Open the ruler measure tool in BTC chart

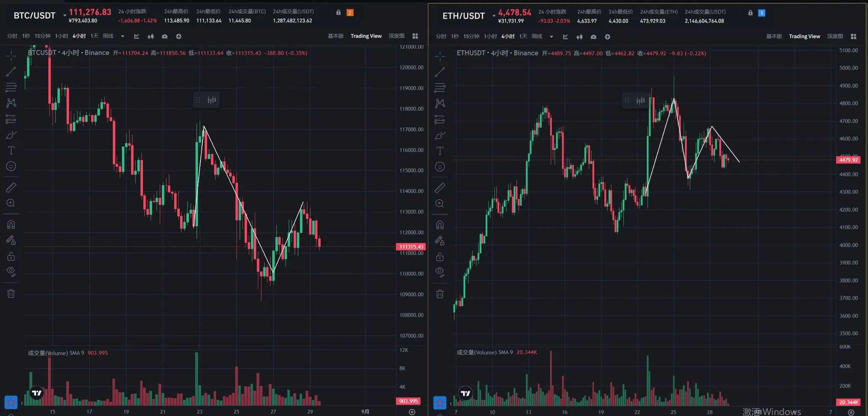click(x=11, y=187)
